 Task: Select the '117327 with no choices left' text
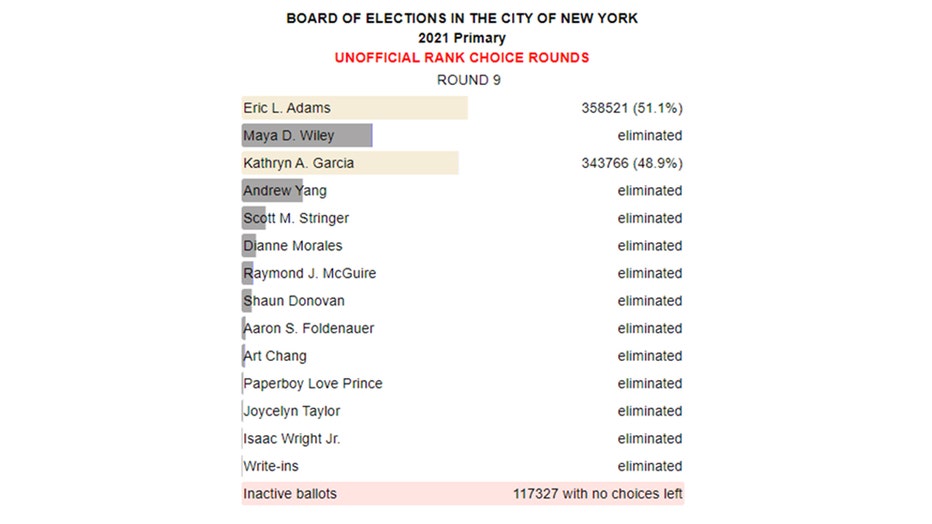597,494
